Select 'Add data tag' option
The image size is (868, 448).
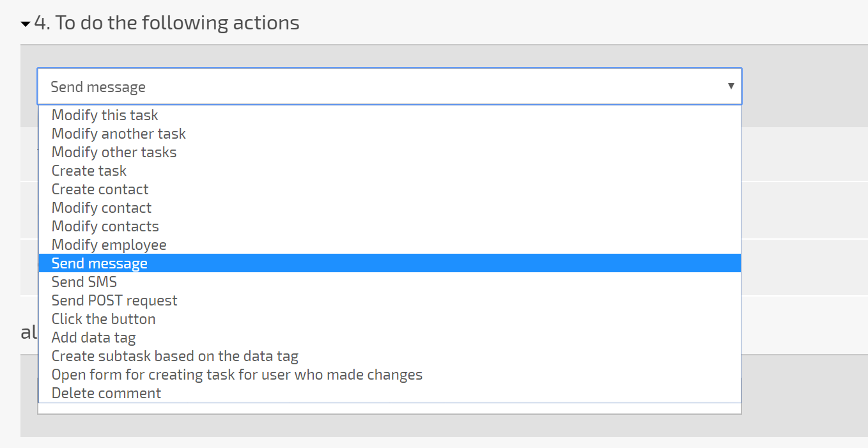coord(389,337)
